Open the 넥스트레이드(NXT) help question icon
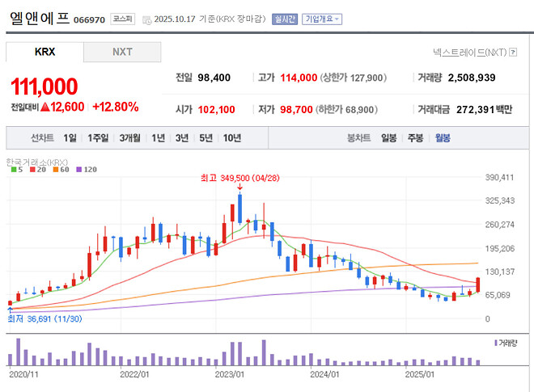This screenshot has width=534, height=392. 513,53
